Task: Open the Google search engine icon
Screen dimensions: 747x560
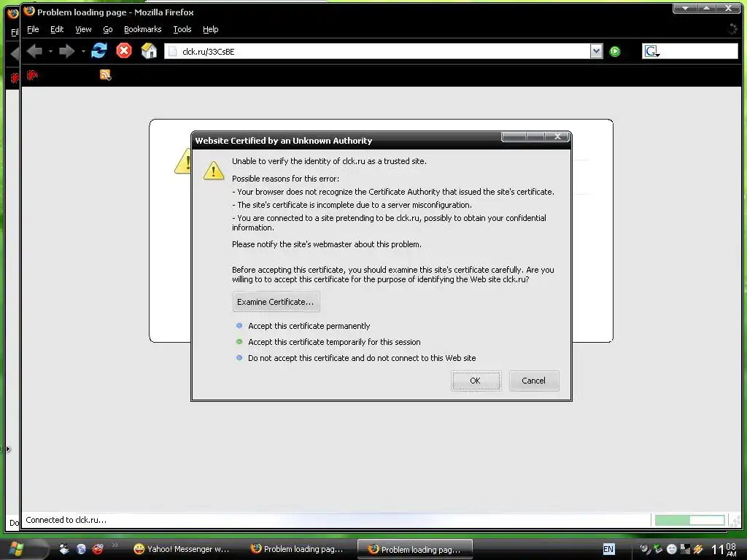Action: tap(651, 52)
